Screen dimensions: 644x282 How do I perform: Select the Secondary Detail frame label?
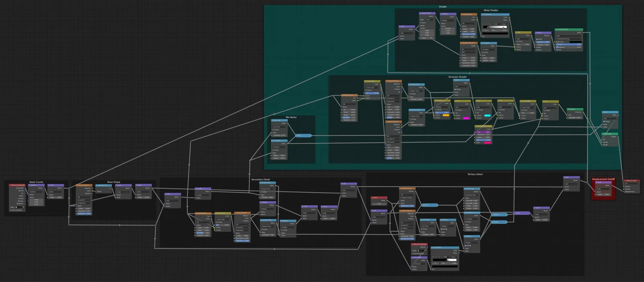pyautogui.click(x=260, y=179)
